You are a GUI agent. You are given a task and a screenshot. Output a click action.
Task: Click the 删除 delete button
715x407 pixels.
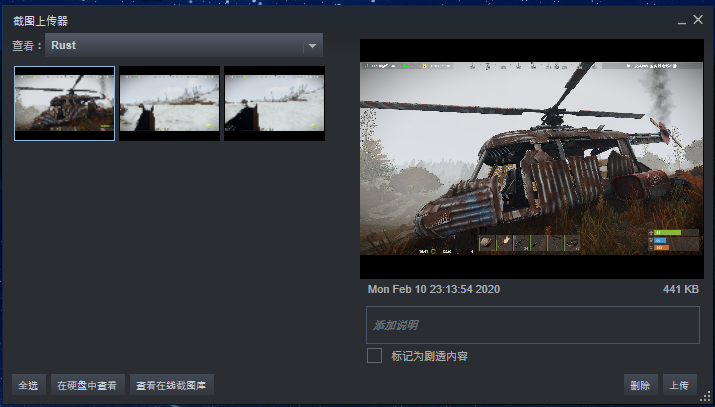[x=640, y=385]
